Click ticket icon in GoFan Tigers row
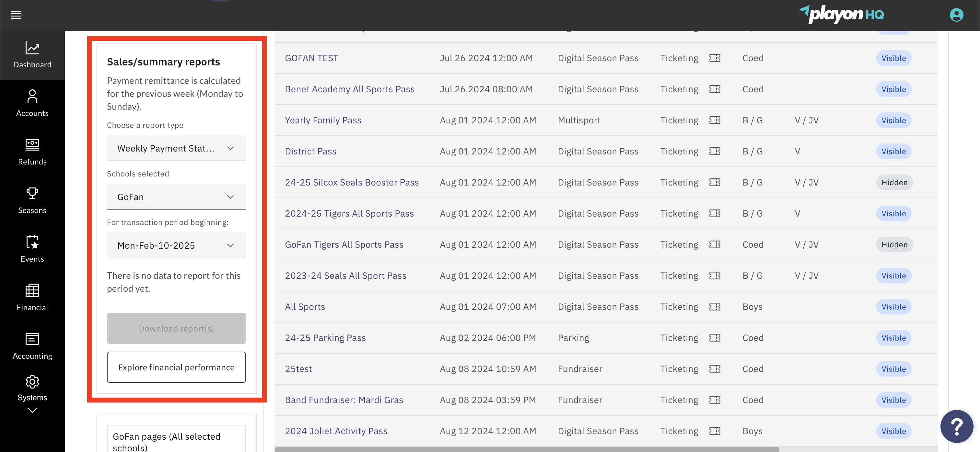 click(715, 245)
